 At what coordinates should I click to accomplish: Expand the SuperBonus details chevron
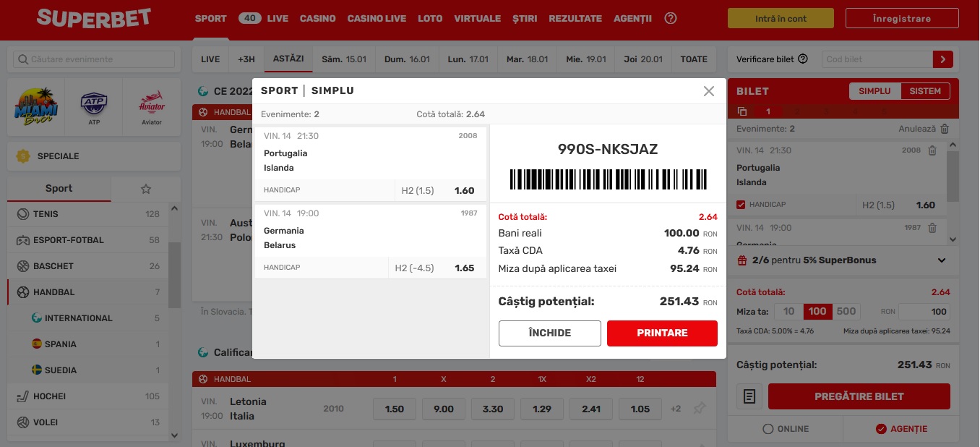click(x=942, y=260)
